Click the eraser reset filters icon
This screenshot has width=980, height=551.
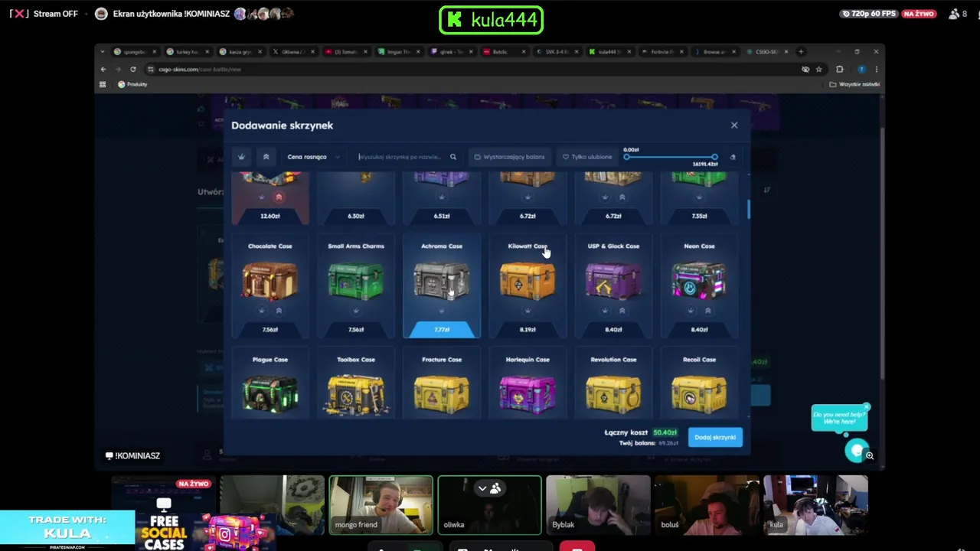point(733,157)
